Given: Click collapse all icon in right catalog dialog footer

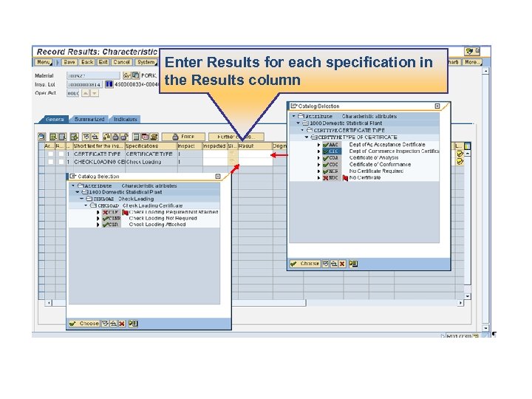Looking at the screenshot, I should (x=334, y=264).
